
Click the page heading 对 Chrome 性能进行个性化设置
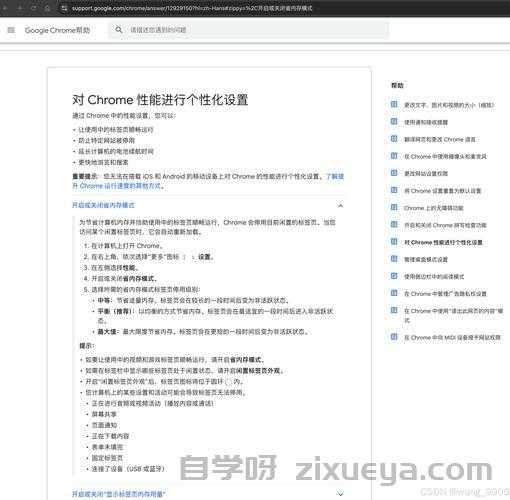(x=160, y=100)
